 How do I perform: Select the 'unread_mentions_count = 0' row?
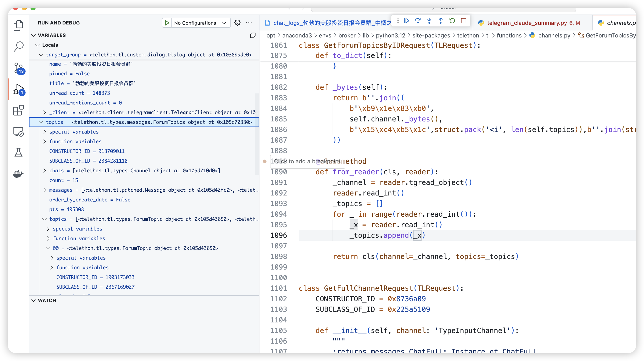click(144, 103)
